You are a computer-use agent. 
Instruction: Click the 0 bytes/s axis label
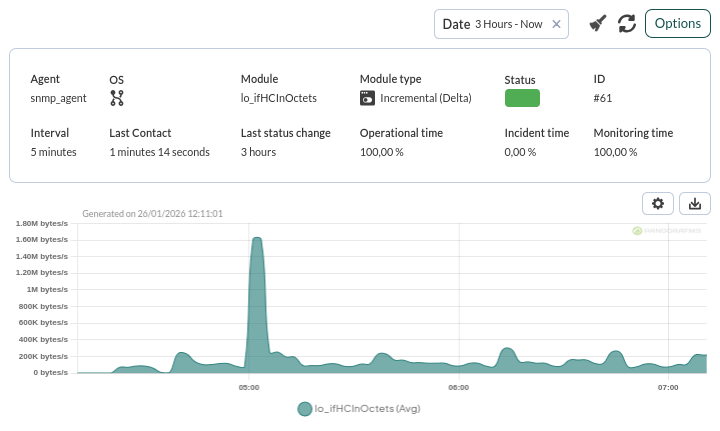(x=51, y=372)
